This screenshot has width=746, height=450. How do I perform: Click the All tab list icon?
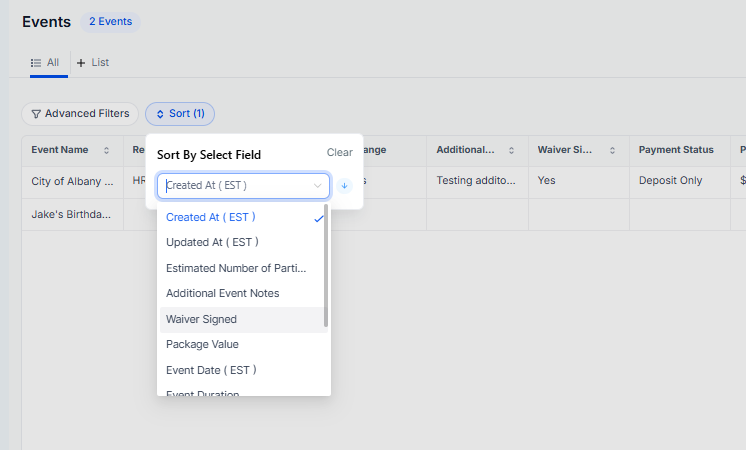pos(36,63)
